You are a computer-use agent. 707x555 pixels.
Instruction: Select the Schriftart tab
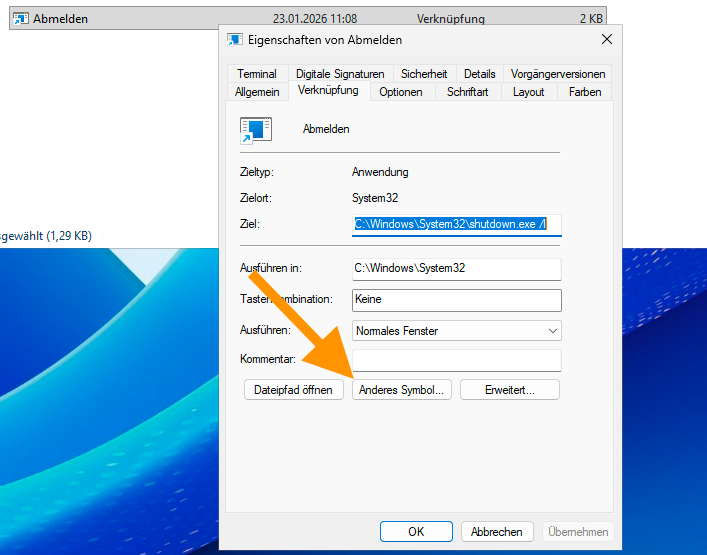[x=467, y=92]
